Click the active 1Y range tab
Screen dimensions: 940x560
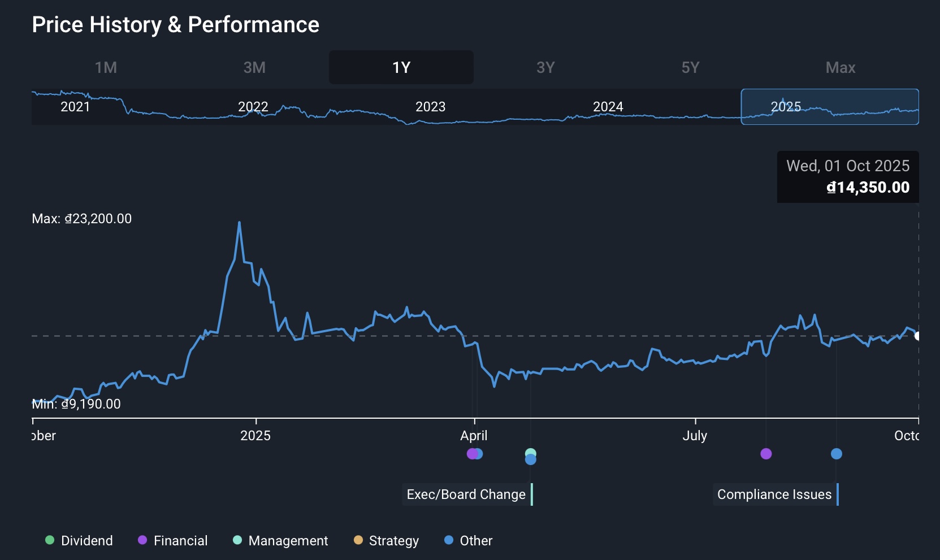point(401,68)
